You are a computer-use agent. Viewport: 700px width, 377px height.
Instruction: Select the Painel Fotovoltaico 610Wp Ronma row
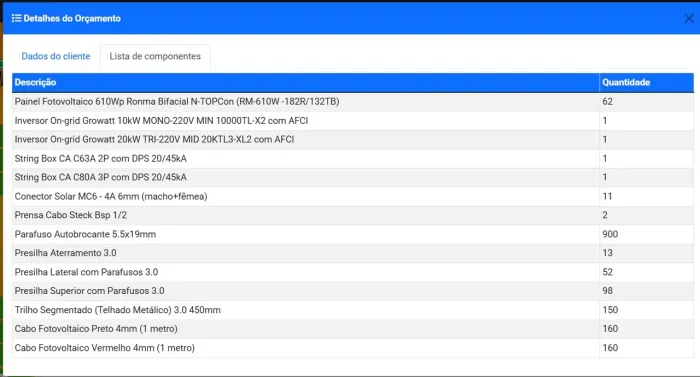(353, 102)
